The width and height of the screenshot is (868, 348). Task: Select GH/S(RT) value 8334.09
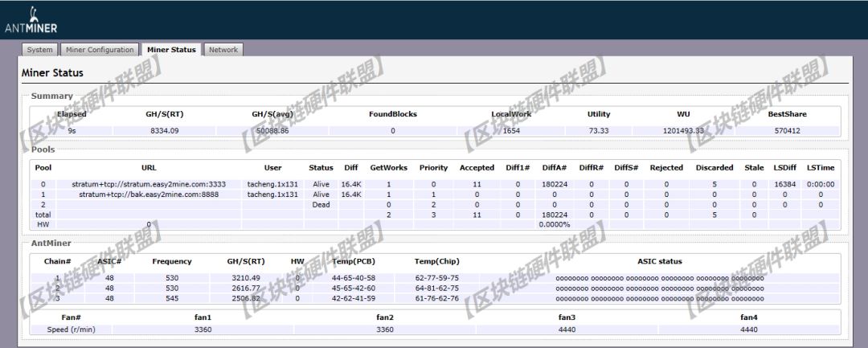[165, 131]
